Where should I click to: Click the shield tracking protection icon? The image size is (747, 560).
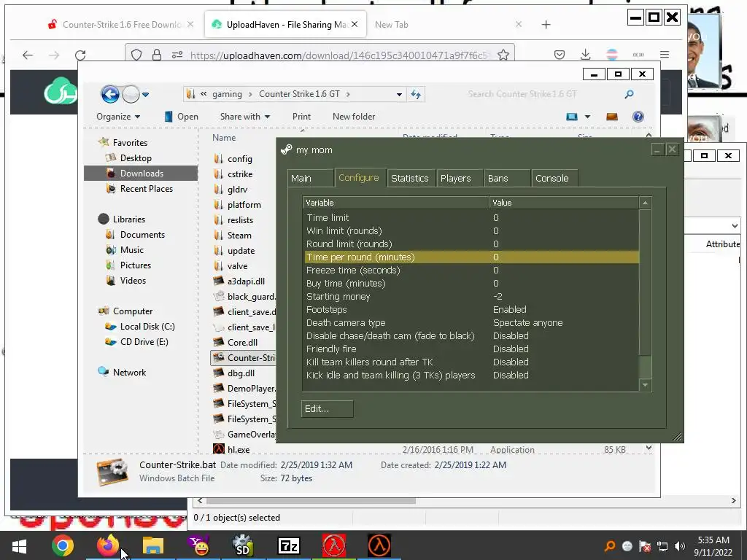click(136, 55)
